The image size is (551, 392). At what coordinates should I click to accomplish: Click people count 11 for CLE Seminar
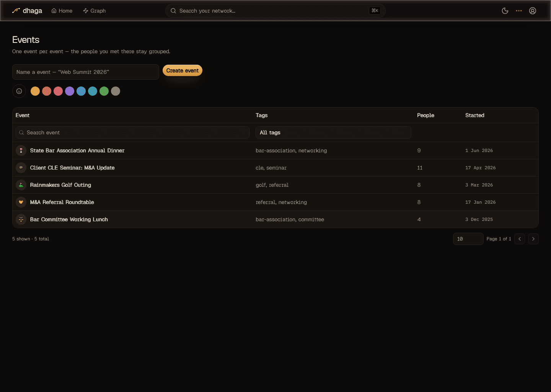(420, 168)
